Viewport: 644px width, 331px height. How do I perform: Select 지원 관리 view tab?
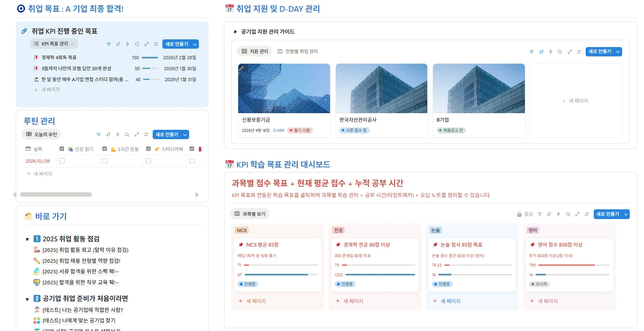255,52
